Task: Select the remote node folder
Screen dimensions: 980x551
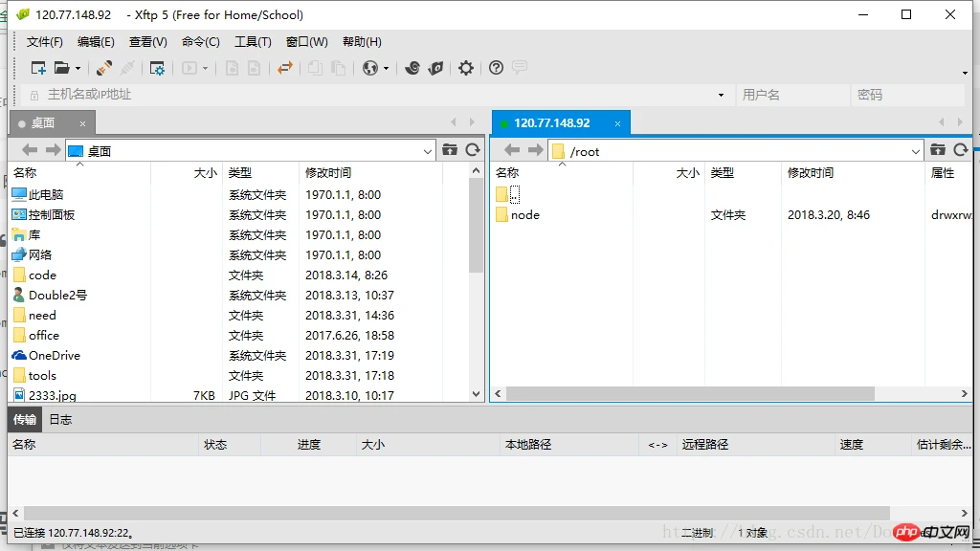Action: click(525, 215)
